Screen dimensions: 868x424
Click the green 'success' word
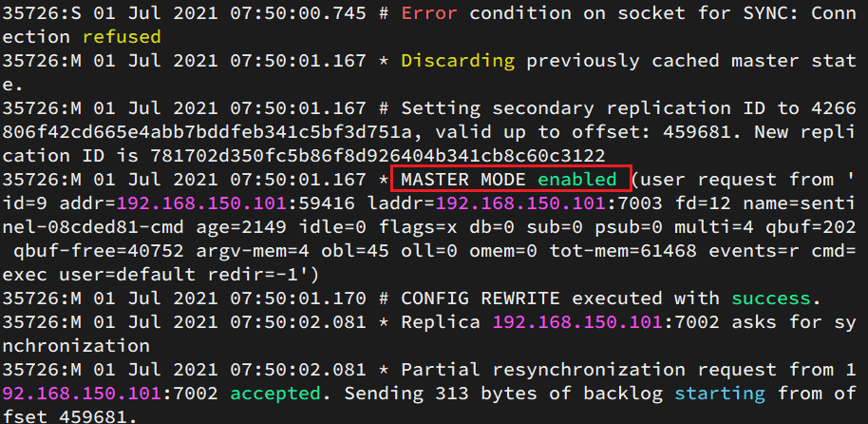(x=770, y=299)
